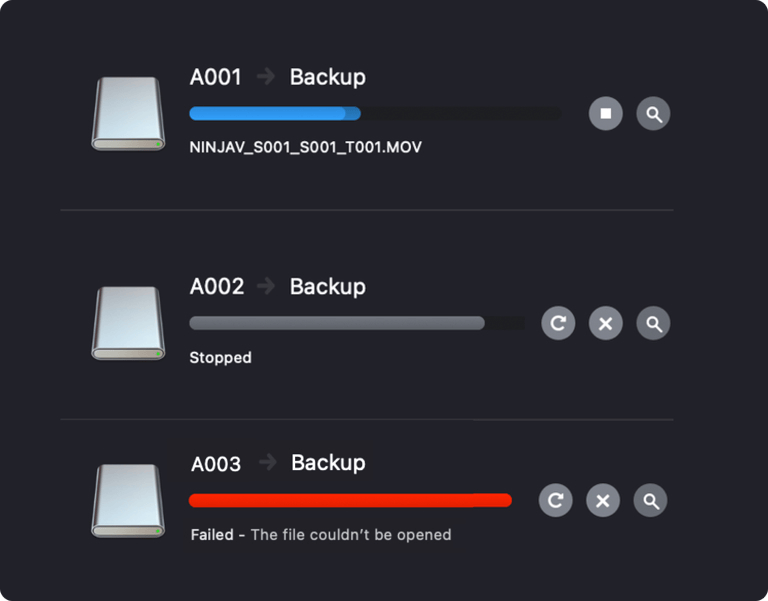
Task: Select the A001 drive icon
Action: [x=128, y=114]
